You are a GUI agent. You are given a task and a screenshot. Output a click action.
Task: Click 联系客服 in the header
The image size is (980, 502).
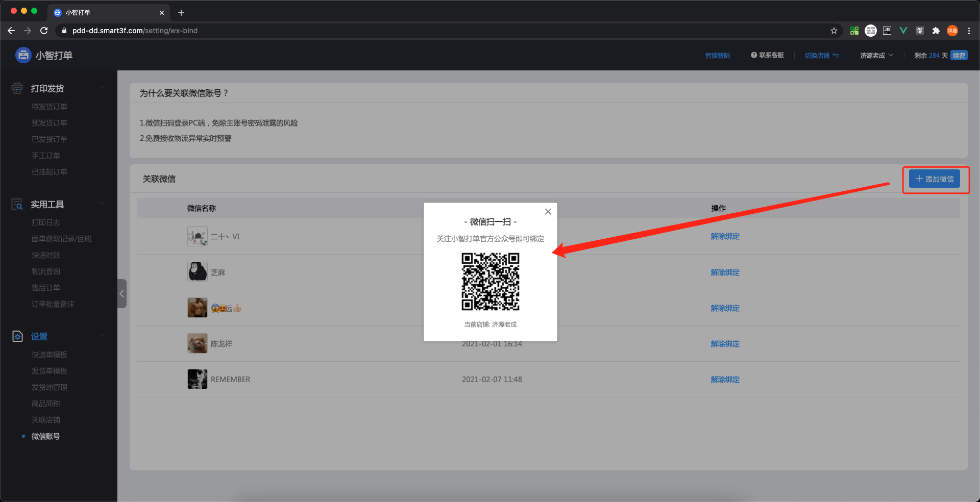767,55
